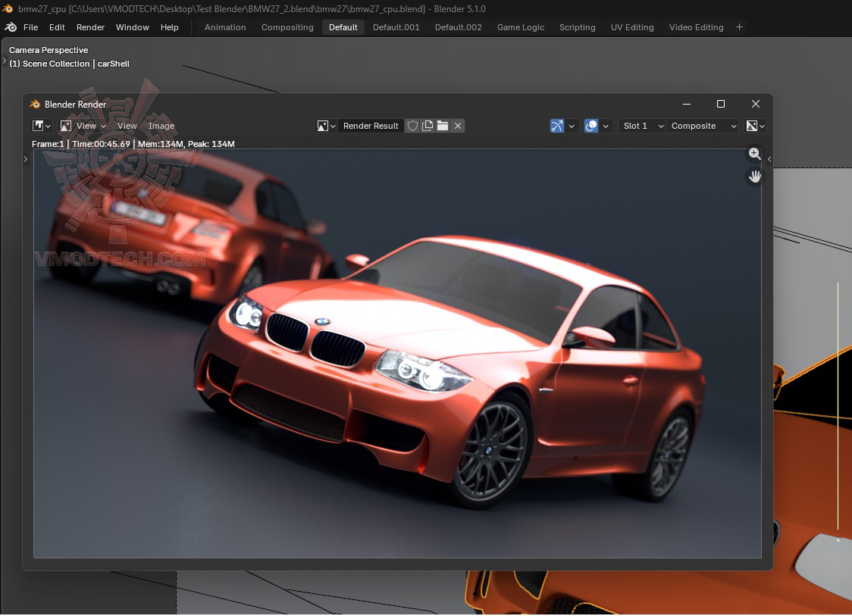
Task: Open the Edit menu
Action: click(x=57, y=27)
